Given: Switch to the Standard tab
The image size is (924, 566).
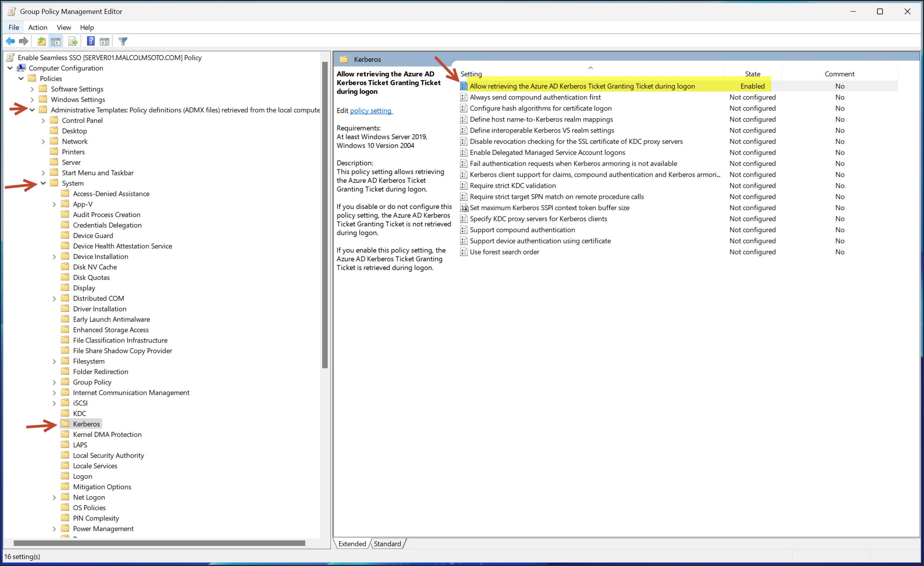Looking at the screenshot, I should 387,544.
